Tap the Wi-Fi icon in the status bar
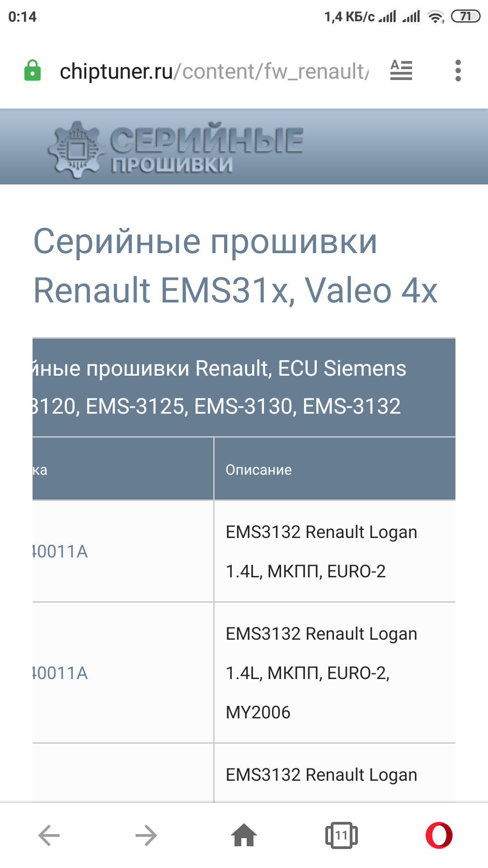 tap(436, 17)
